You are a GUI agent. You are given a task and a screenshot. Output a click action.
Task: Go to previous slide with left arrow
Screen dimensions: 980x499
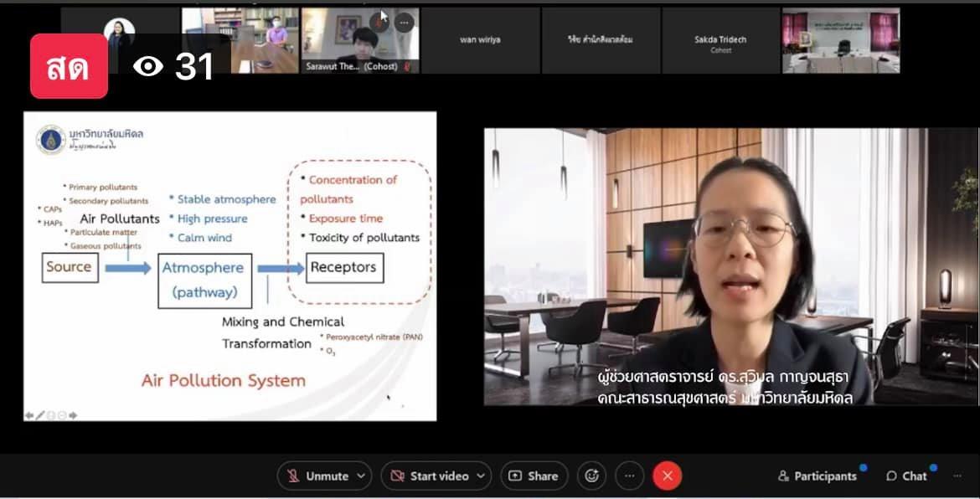tap(28, 415)
